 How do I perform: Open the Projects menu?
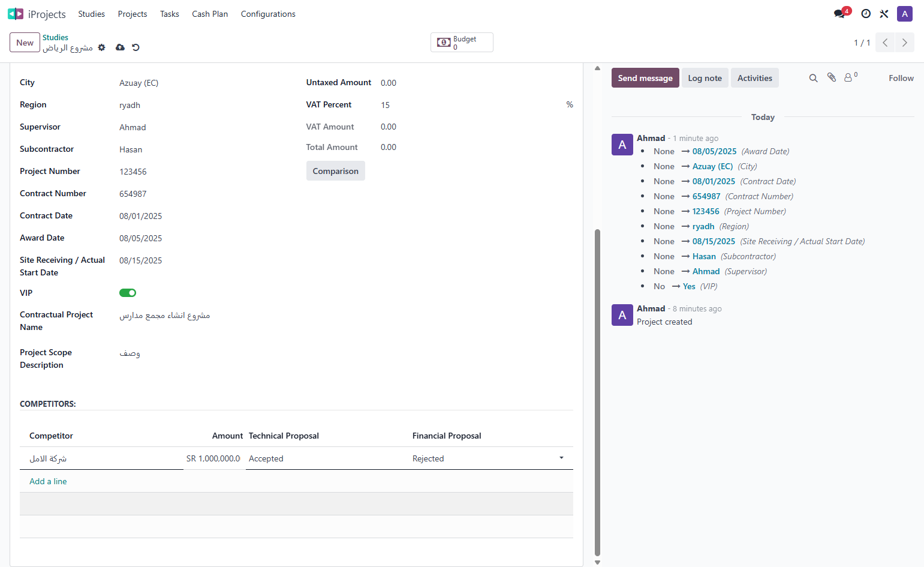coord(133,14)
